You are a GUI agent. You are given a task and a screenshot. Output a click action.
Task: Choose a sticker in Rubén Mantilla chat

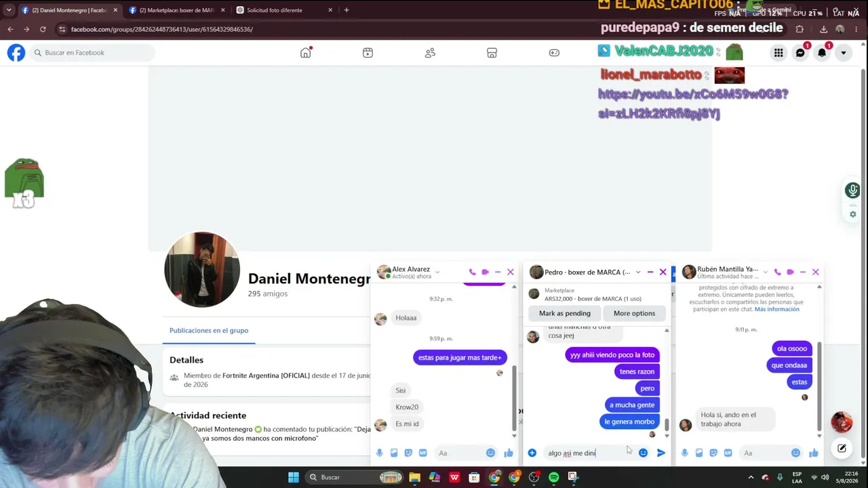pyautogui.click(x=713, y=453)
